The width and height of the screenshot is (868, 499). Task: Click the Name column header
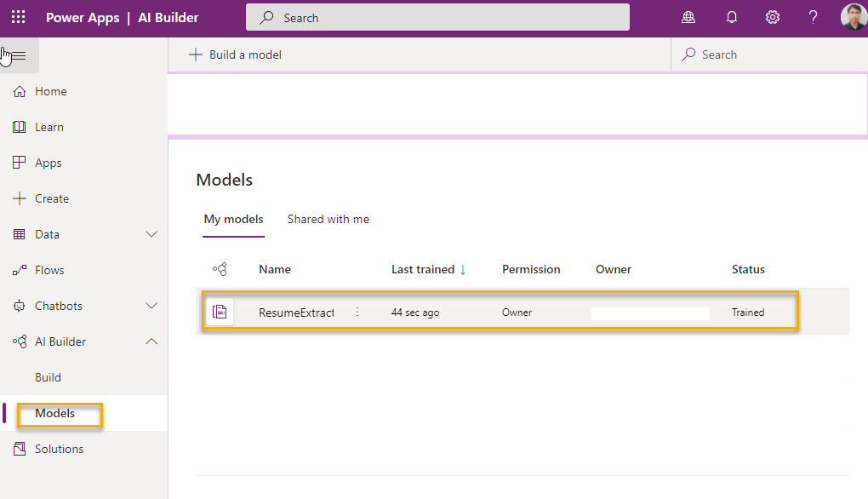point(275,269)
